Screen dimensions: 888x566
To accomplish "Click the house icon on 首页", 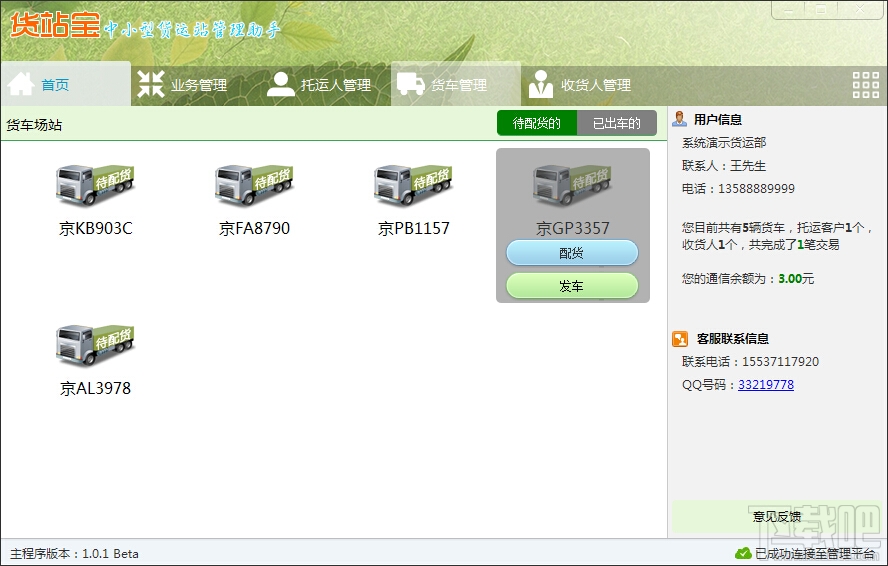I will click(x=22, y=84).
